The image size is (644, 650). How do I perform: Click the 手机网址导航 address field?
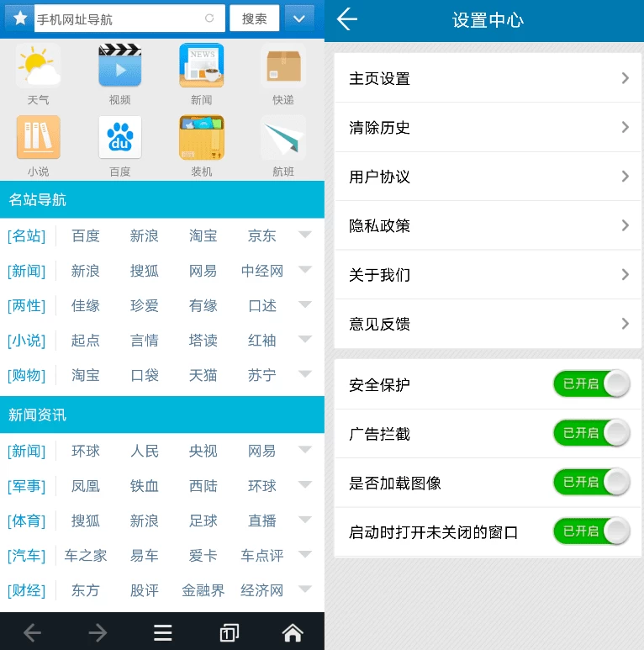pos(118,18)
